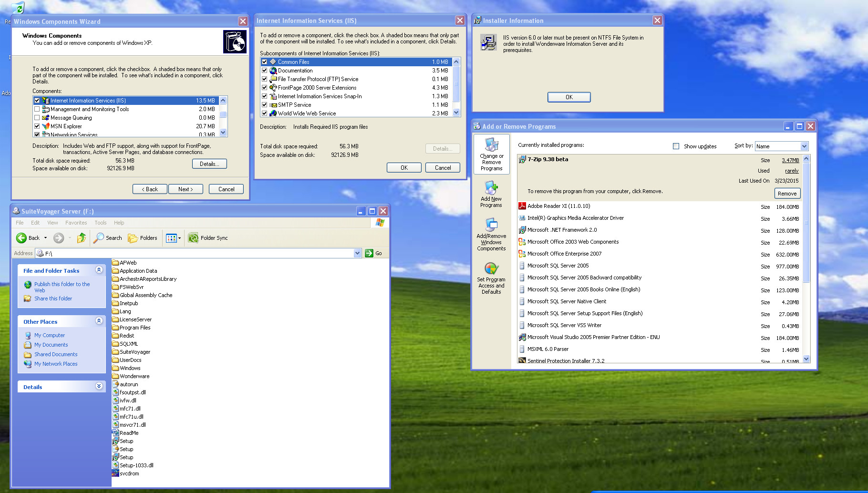Click the F:\ address input field
The image size is (868, 493).
point(198,253)
